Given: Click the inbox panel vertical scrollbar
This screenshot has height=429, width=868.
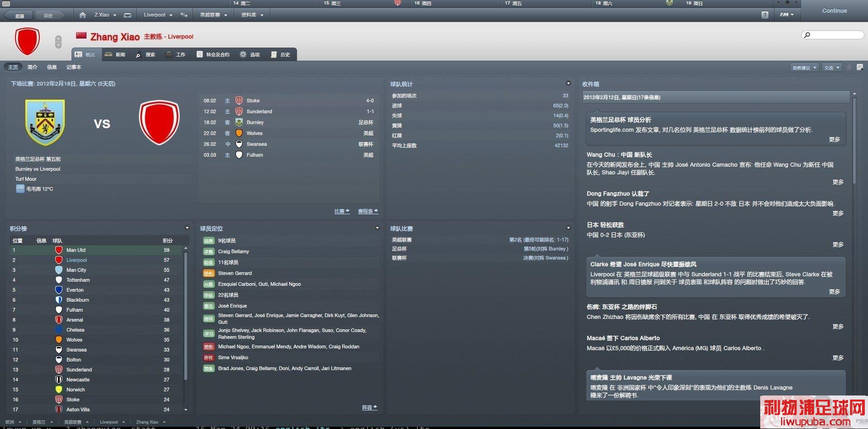Looking at the screenshot, I should tap(854, 140).
